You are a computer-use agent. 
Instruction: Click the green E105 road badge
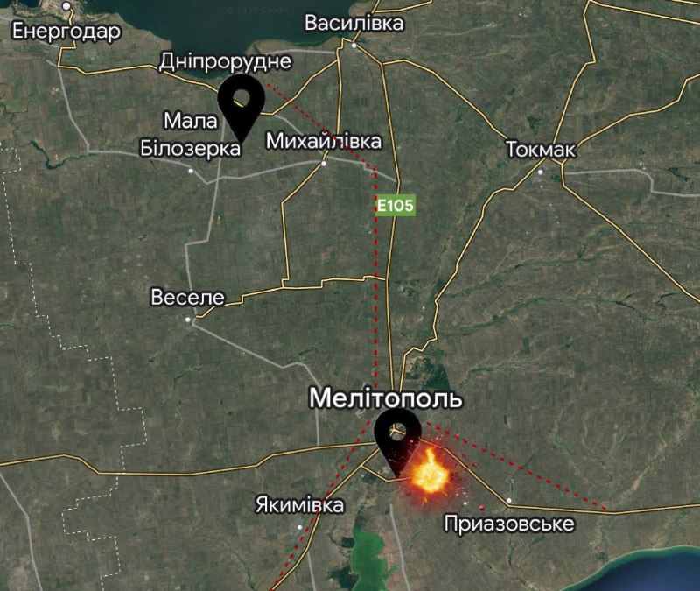[x=395, y=206]
